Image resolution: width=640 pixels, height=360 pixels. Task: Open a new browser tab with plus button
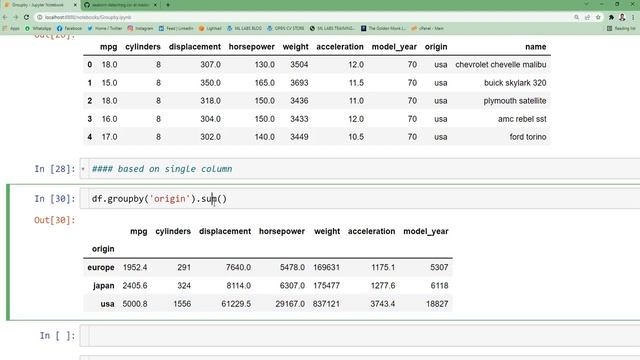pos(168,5)
